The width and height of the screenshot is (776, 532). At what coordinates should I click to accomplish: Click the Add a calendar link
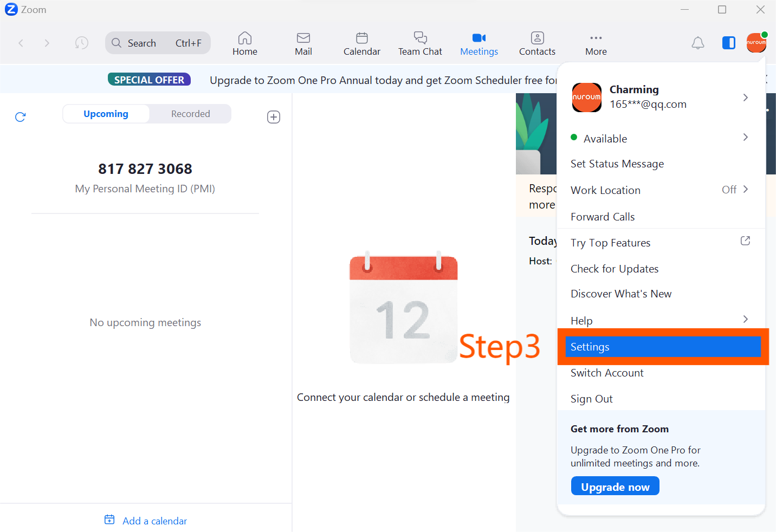[x=154, y=521]
